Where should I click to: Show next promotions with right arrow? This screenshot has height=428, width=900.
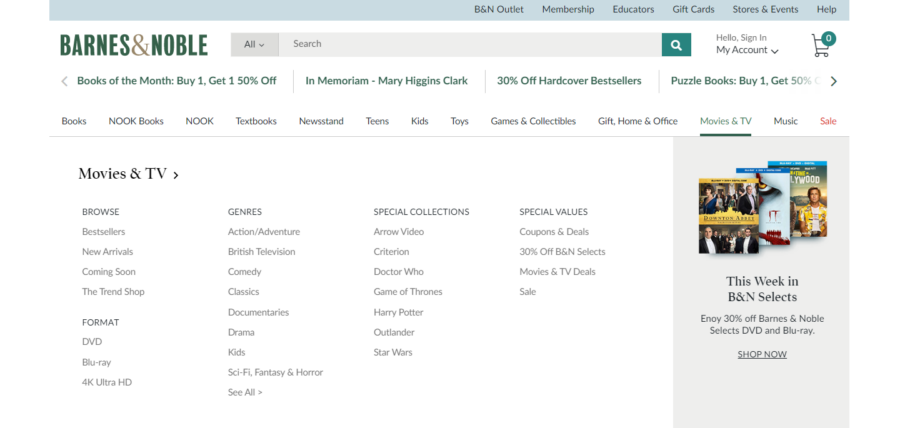[x=833, y=81]
